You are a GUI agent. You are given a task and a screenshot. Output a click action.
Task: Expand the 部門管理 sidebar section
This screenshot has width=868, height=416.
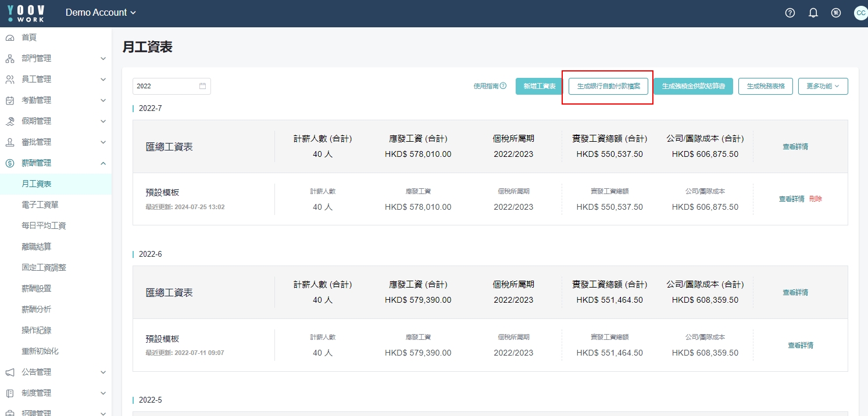click(x=103, y=59)
